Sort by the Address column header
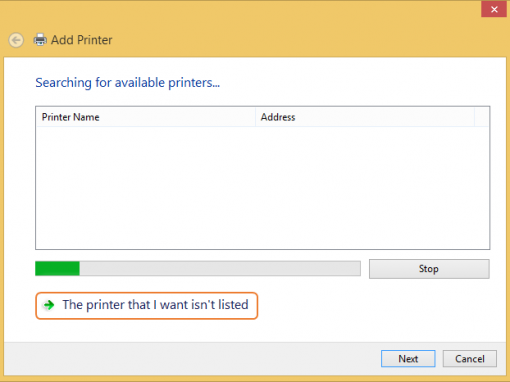 (365, 117)
